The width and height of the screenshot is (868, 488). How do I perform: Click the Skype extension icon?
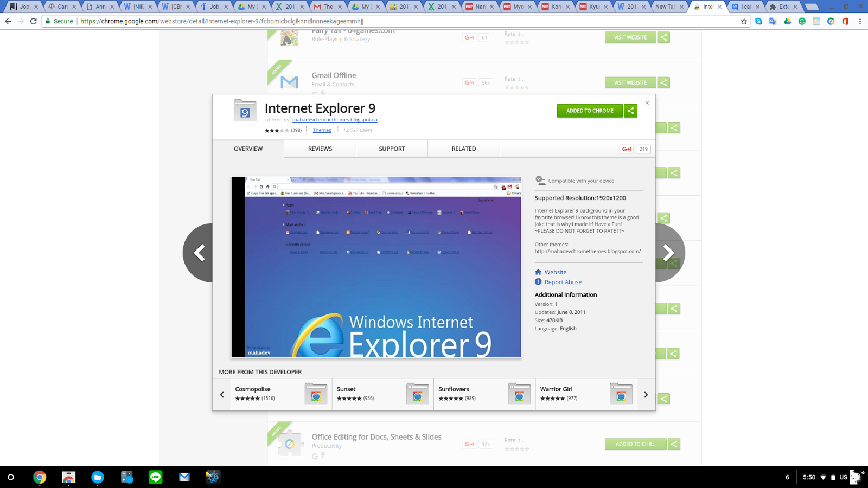click(x=758, y=21)
